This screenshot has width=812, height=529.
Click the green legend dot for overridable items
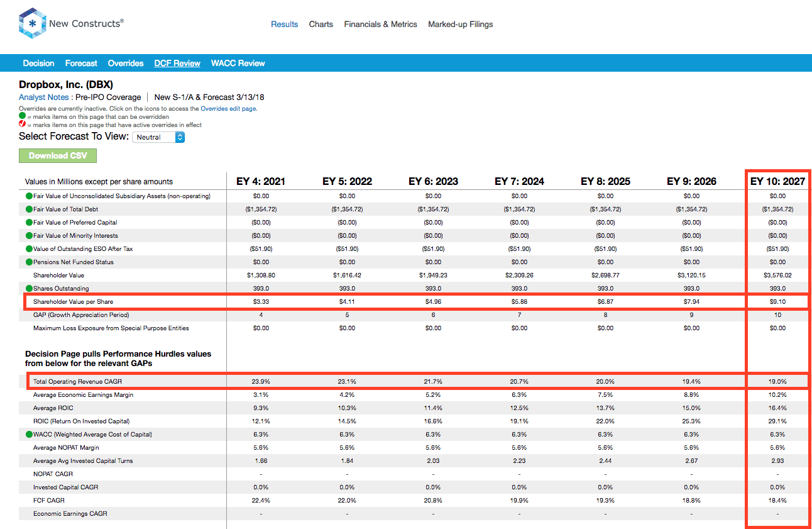[x=22, y=116]
